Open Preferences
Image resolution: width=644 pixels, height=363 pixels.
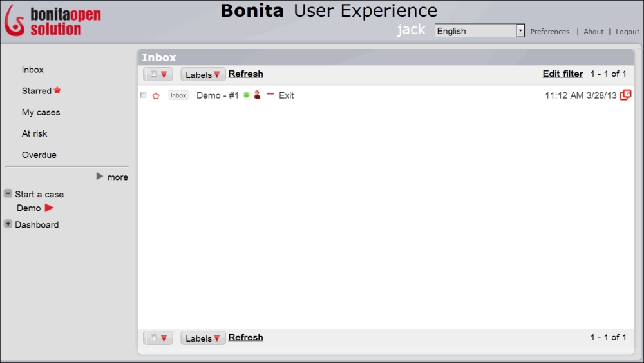(x=549, y=32)
